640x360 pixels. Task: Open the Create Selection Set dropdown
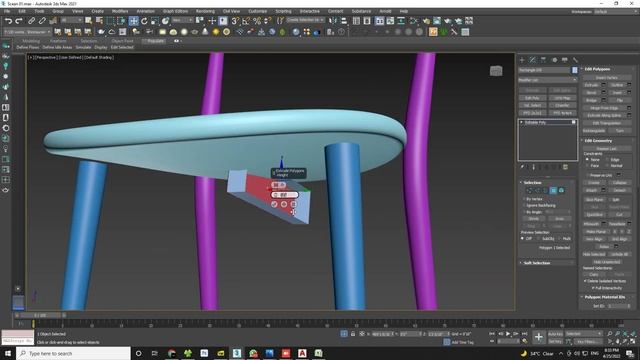coord(304,20)
